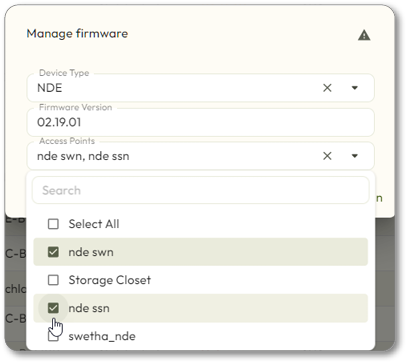
Task: Click the 'nde ssn' option label
Action: [89, 308]
